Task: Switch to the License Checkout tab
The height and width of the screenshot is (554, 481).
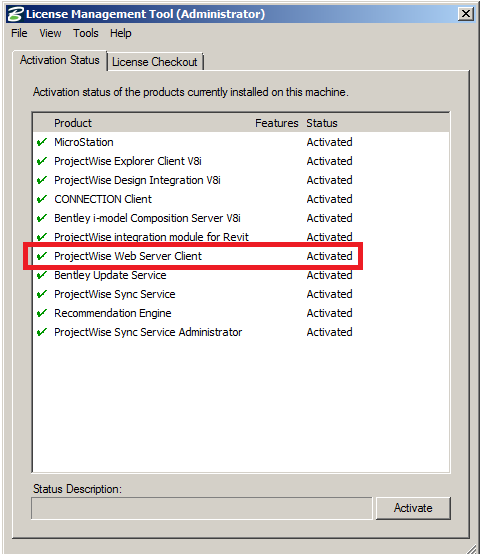Action: point(155,62)
